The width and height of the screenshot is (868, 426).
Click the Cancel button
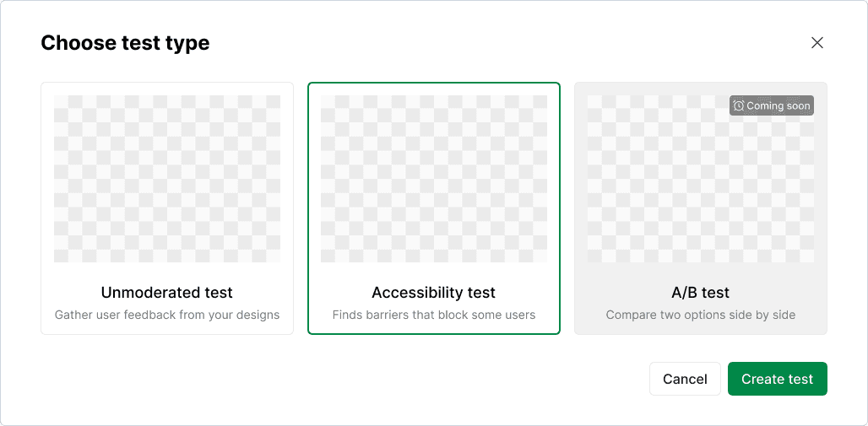(x=685, y=379)
